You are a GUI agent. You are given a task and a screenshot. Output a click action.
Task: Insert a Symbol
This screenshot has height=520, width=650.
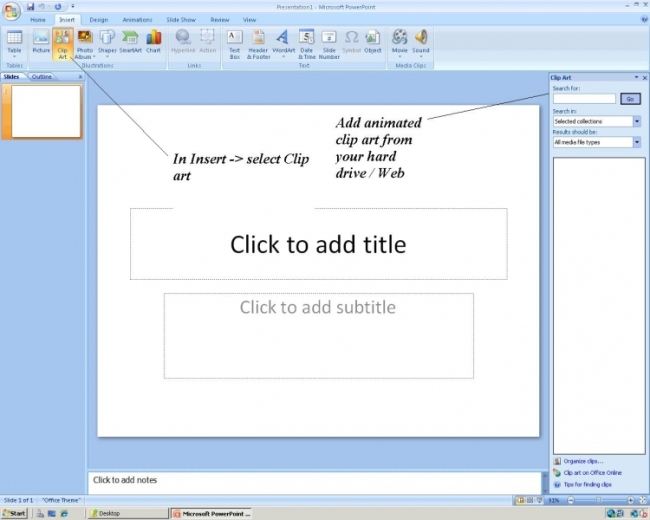(352, 41)
